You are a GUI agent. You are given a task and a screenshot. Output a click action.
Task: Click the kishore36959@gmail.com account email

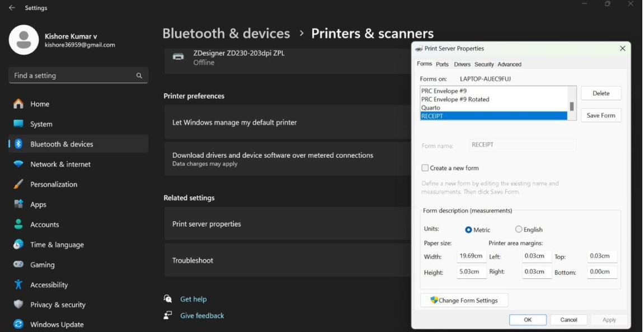point(79,45)
